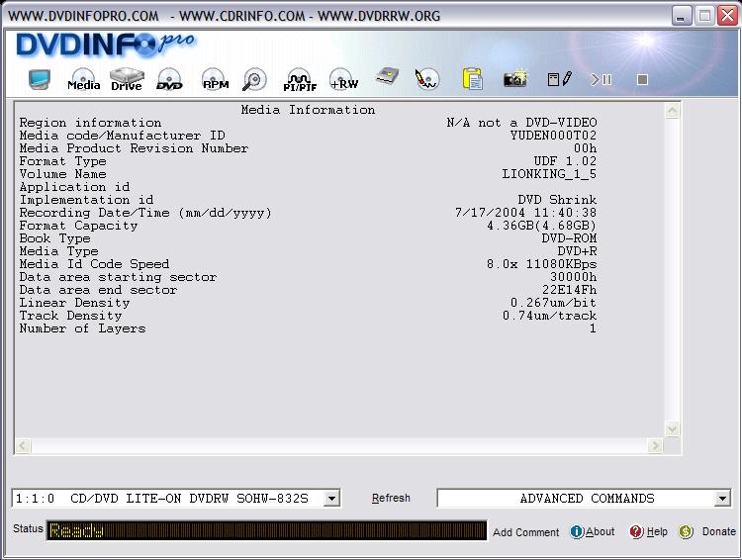Click the 8.0x 11080KBps speed value
The width and height of the screenshot is (742, 560).
[x=541, y=264]
